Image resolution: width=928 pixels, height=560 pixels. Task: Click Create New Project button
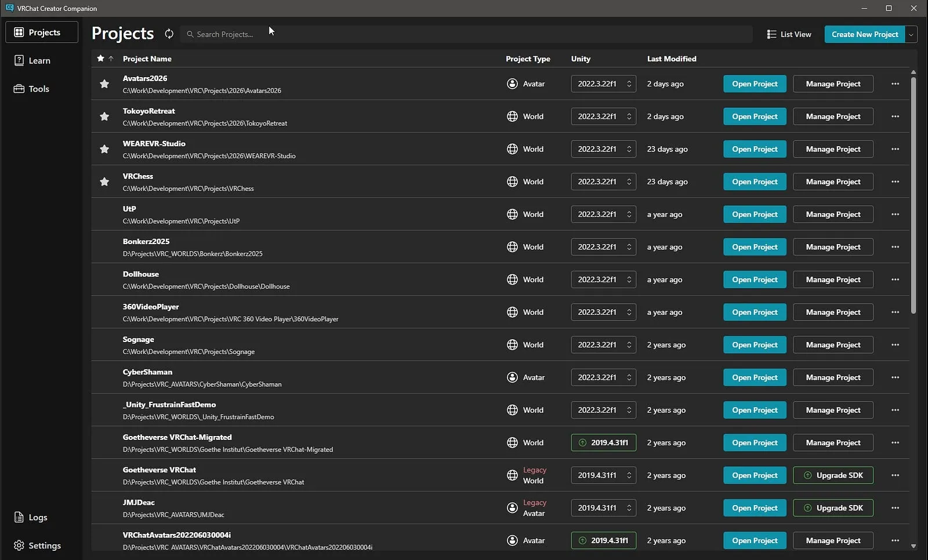865,34
